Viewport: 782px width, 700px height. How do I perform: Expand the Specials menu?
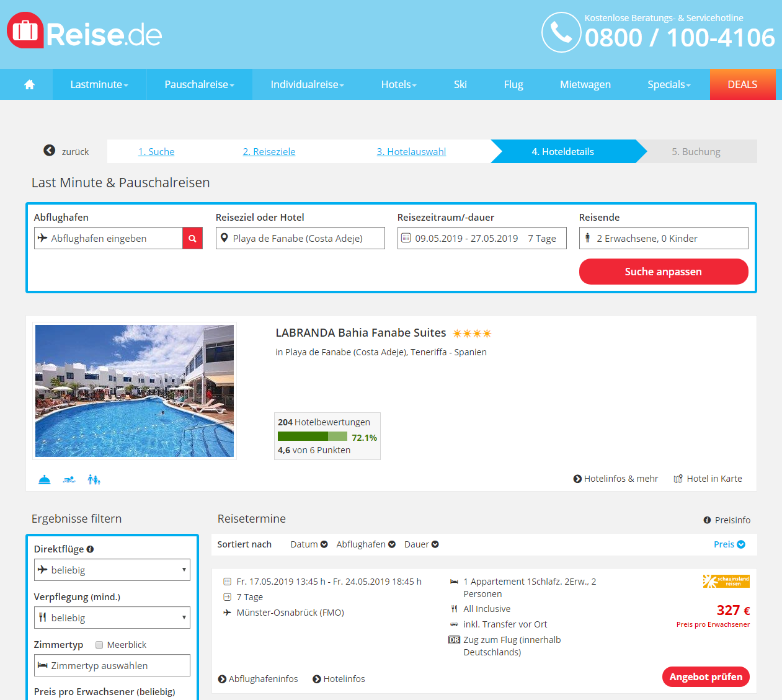(669, 84)
